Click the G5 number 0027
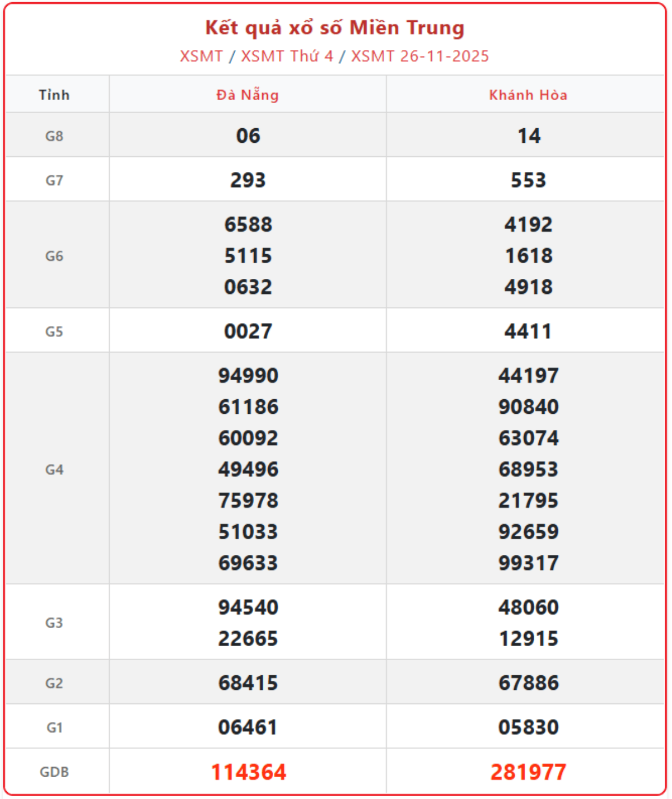This screenshot has height=799, width=672. coord(248,331)
